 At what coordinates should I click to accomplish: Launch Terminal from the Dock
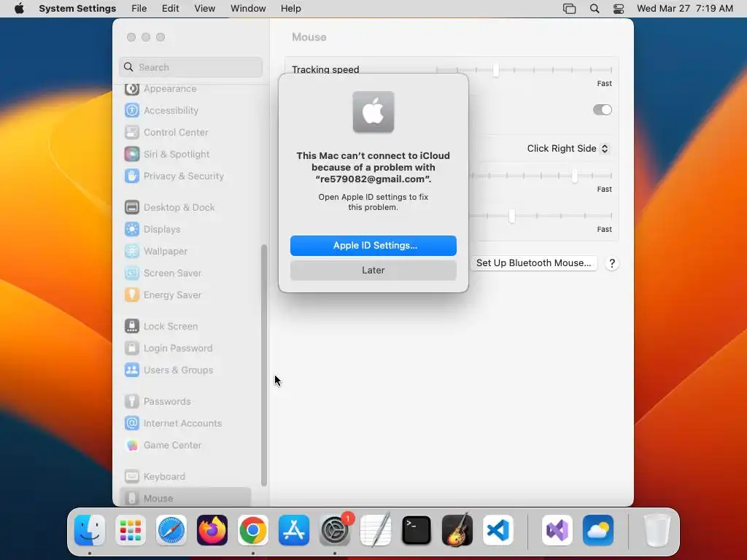click(x=417, y=530)
